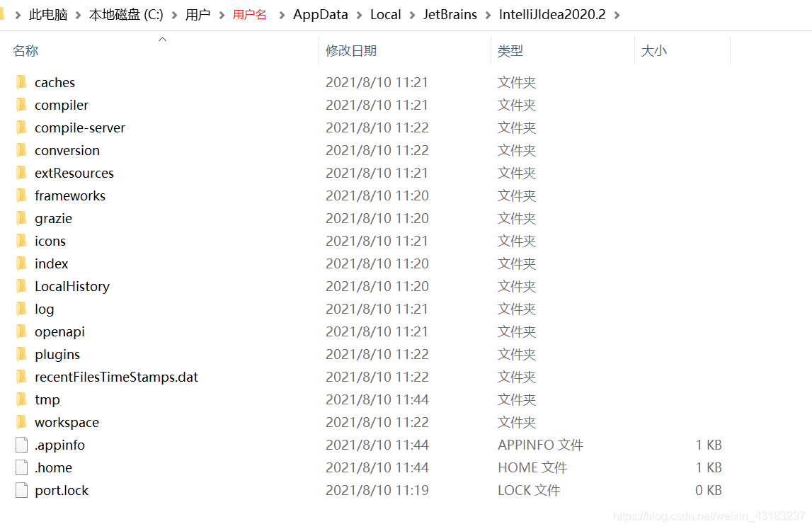Navigate to Local breadcrumb
Screen dimensions: 812x529
[386, 14]
